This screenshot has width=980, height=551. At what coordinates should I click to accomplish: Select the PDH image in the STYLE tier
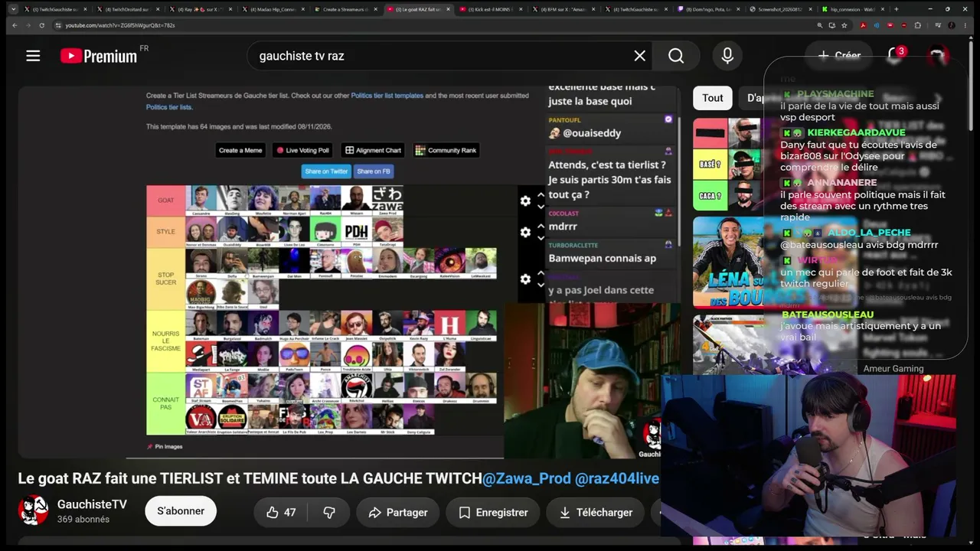coord(356,232)
